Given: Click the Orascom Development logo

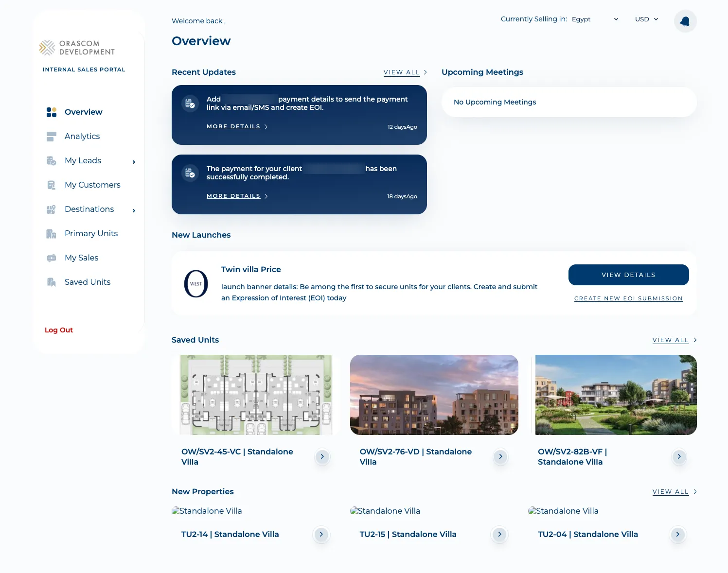Looking at the screenshot, I should click(x=77, y=48).
